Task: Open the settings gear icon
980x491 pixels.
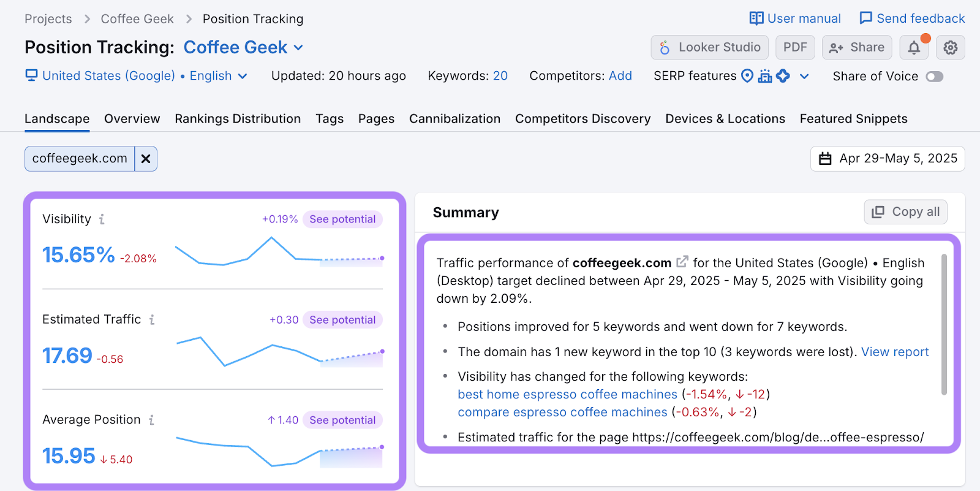Action: pyautogui.click(x=950, y=48)
